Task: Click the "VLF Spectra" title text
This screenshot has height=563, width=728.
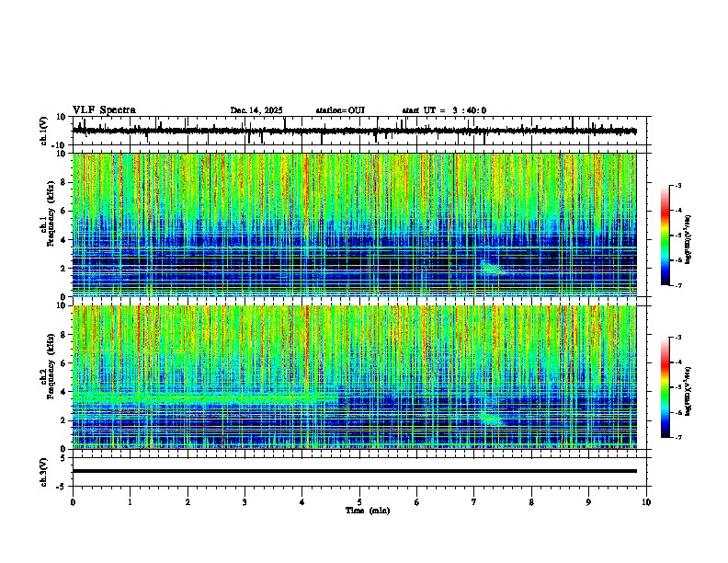Action: coord(104,109)
